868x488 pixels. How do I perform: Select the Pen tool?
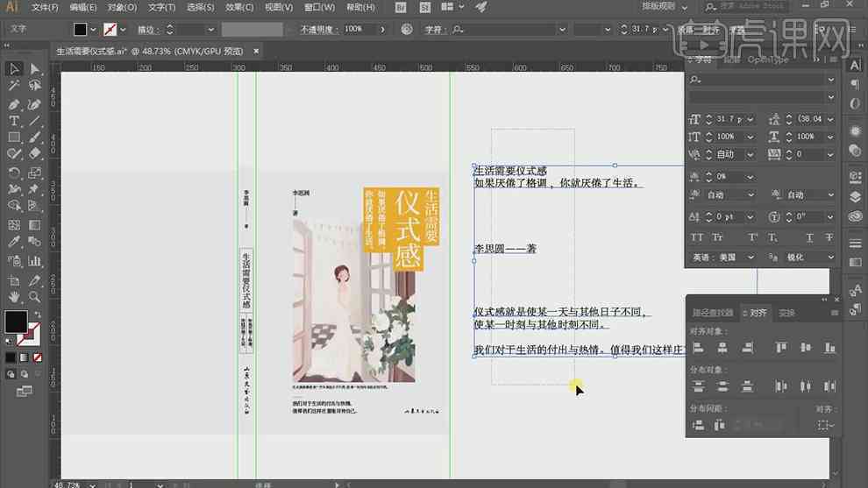(14, 104)
